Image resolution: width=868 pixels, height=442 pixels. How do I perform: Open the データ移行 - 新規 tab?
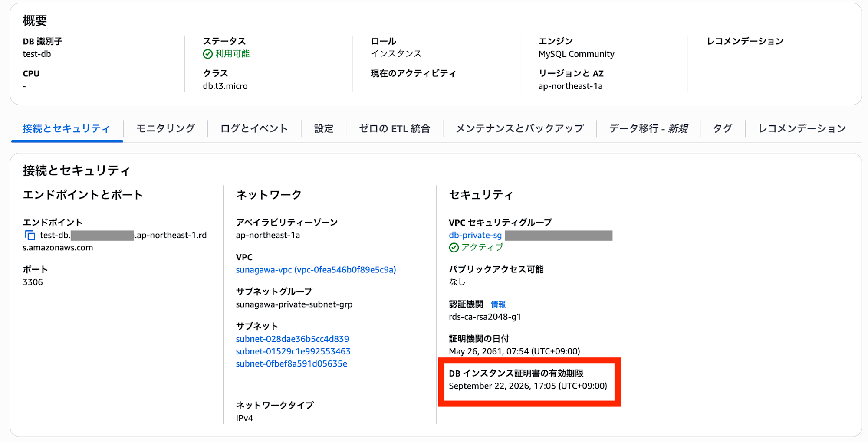(x=648, y=129)
